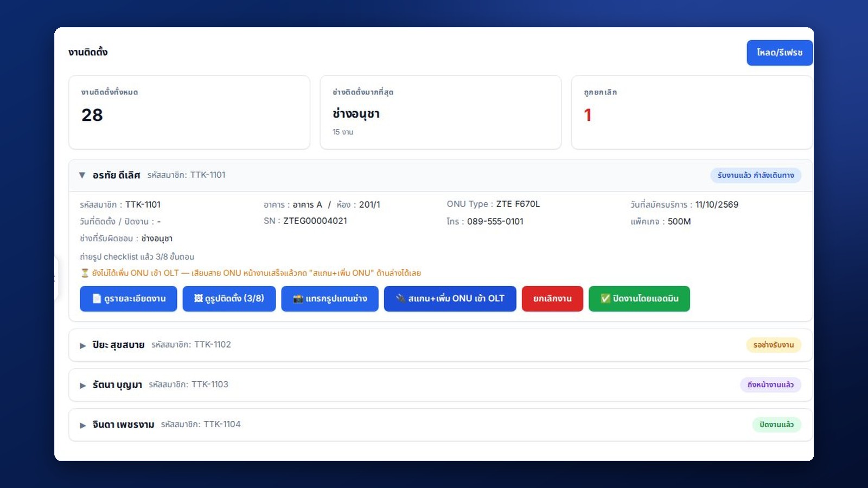Image resolution: width=868 pixels, height=488 pixels.
Task: Click the แทรกรูปแทนช่าง camera button
Action: [330, 299]
